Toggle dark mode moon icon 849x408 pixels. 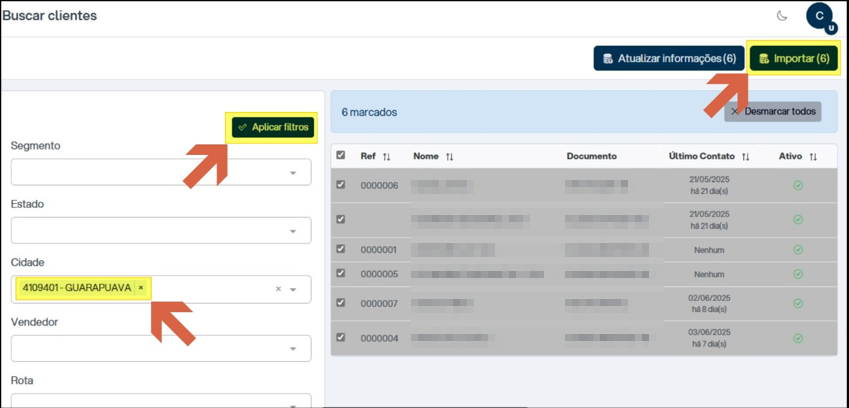click(781, 16)
